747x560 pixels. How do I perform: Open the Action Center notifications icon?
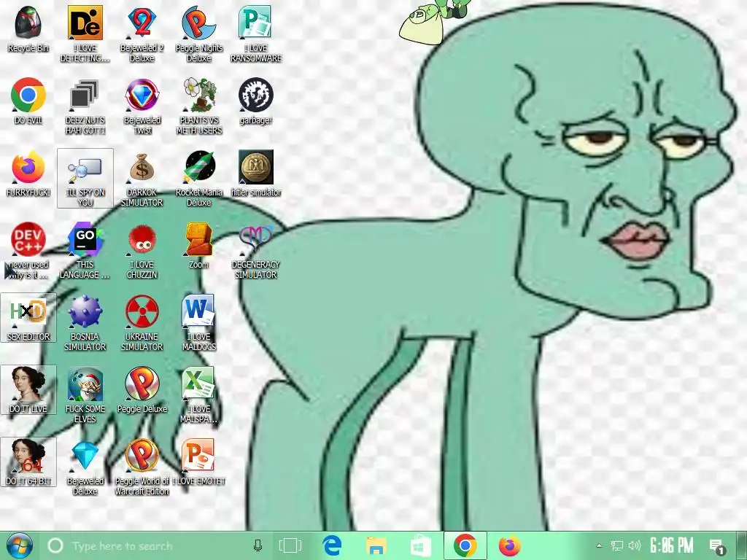(716, 545)
